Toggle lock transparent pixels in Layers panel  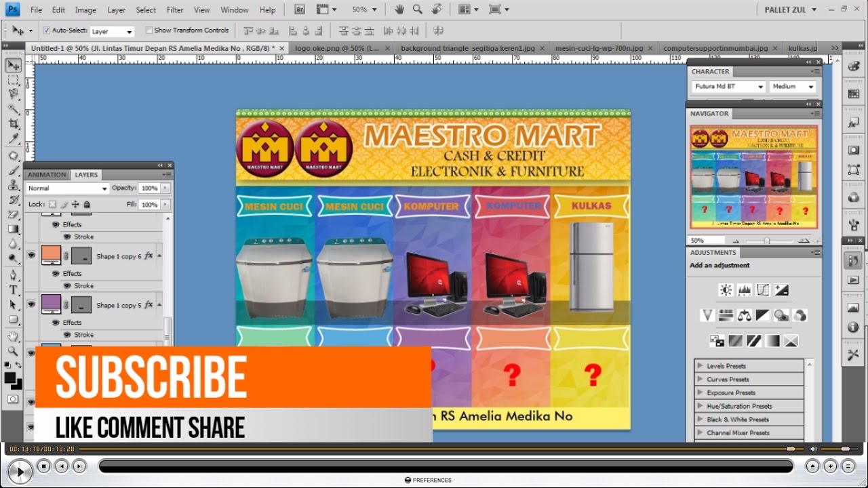[53, 205]
